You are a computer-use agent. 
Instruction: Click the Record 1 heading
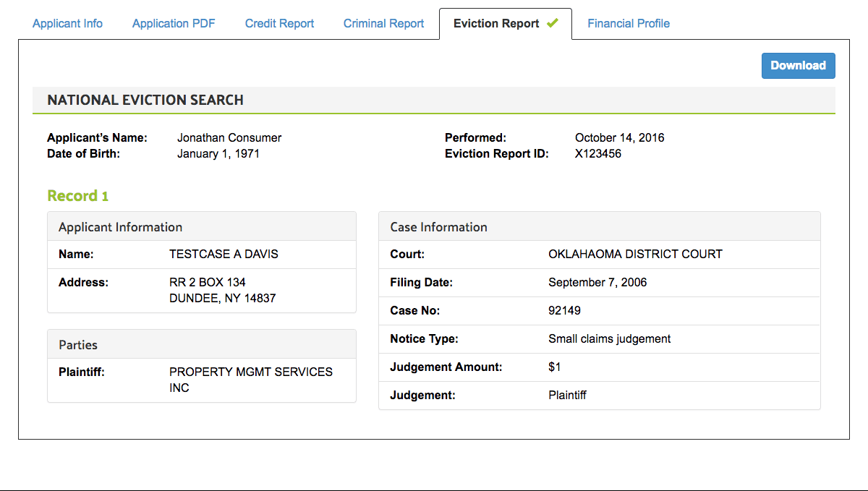(77, 195)
